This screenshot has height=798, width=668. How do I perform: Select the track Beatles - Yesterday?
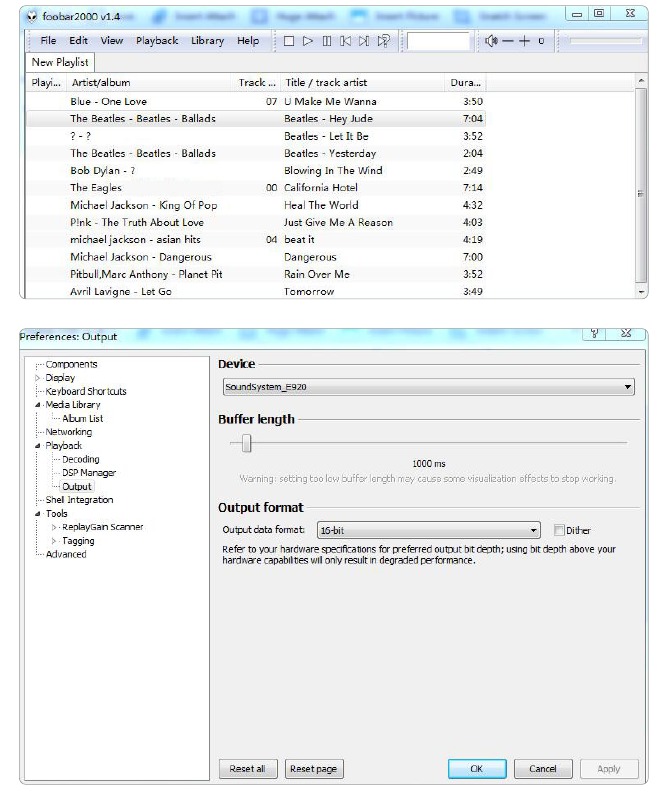click(256, 153)
